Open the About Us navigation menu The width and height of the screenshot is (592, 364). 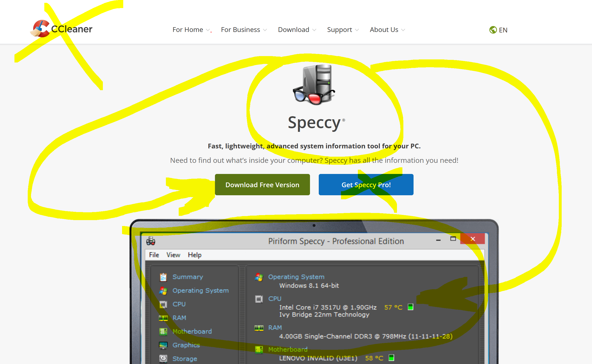point(387,30)
